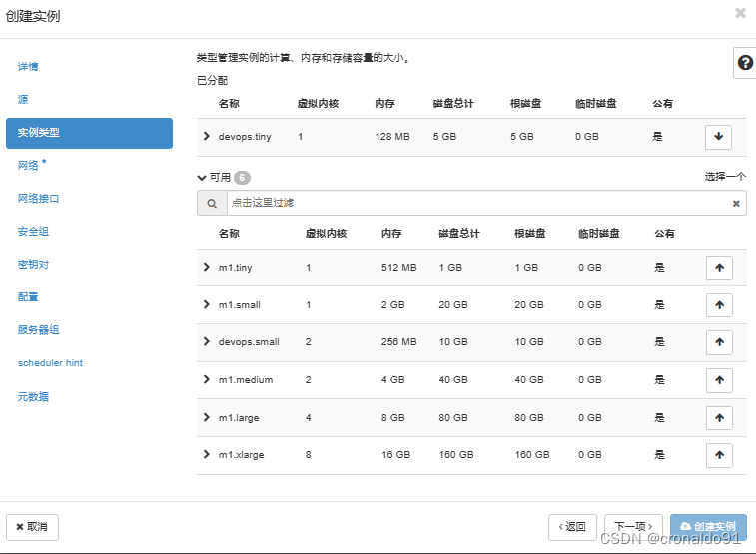Expand m1.tiny row details
This screenshot has height=554, width=756.
(x=207, y=267)
